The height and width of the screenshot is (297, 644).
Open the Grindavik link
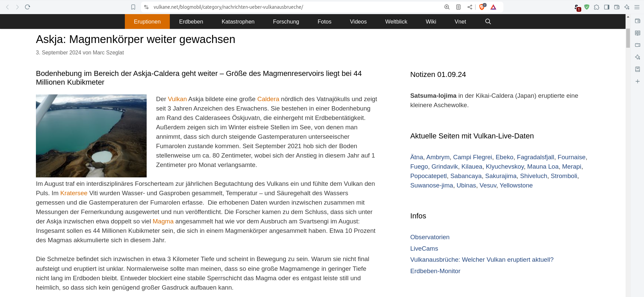445,167
